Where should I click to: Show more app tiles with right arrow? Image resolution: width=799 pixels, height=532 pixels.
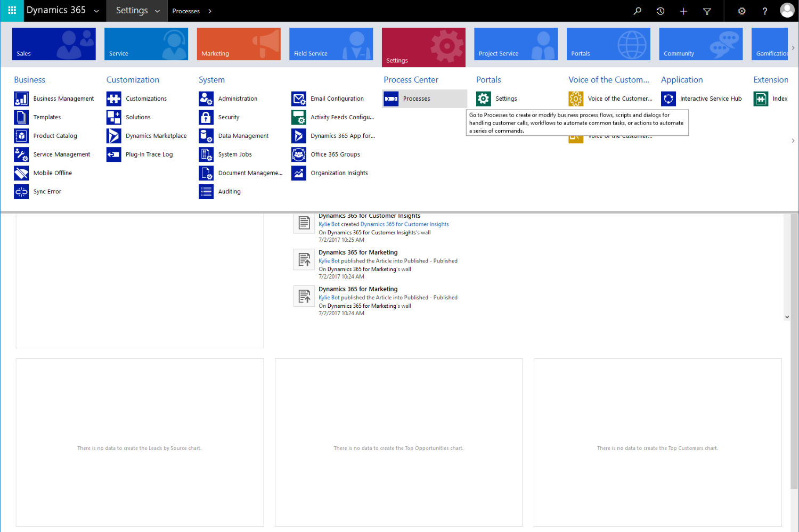click(x=793, y=48)
